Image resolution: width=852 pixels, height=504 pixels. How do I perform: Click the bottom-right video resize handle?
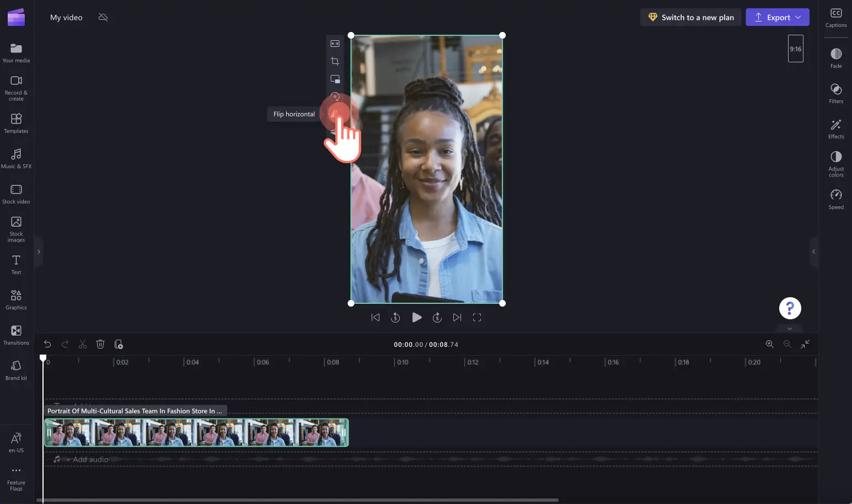click(x=502, y=303)
